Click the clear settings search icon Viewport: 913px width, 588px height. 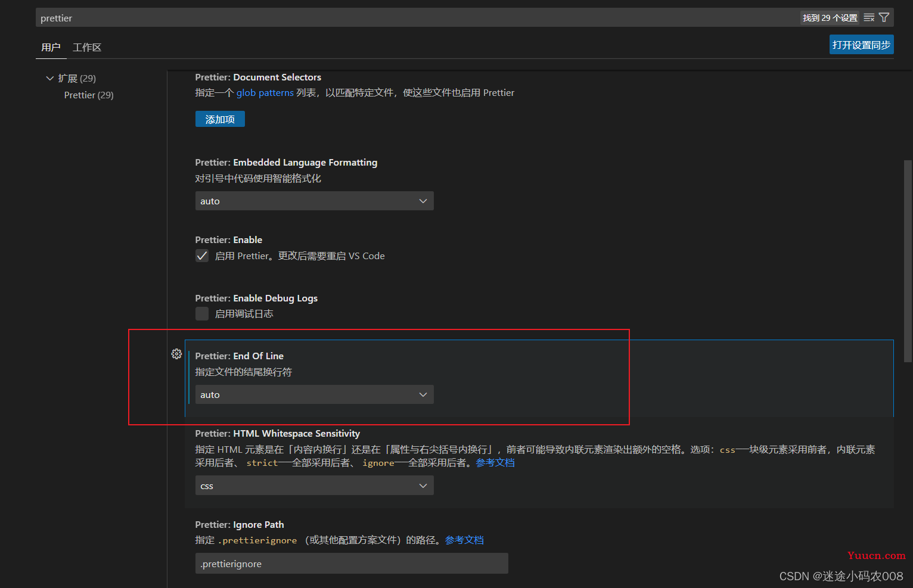click(869, 18)
